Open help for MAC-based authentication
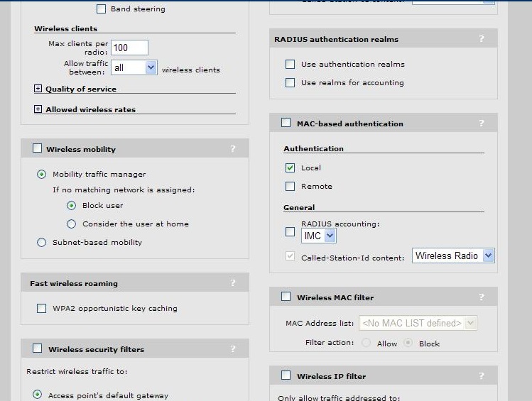 (482, 123)
